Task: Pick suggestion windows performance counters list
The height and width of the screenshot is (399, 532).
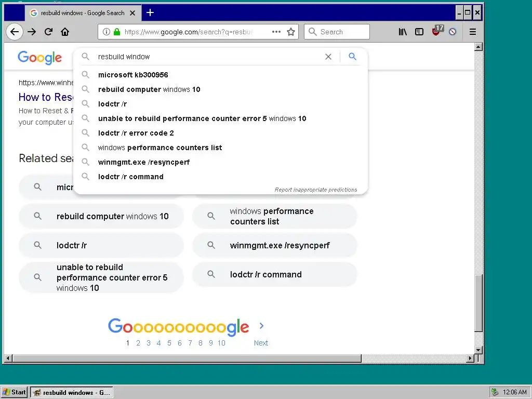Action: coord(220,148)
